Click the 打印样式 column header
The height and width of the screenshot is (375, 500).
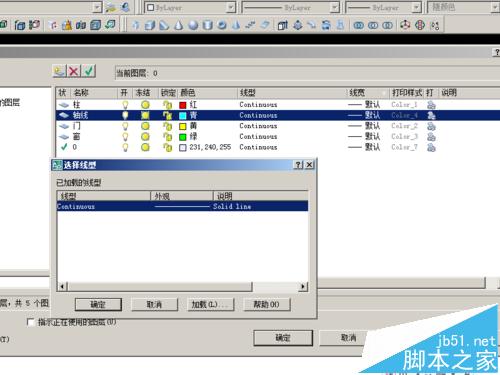407,93
